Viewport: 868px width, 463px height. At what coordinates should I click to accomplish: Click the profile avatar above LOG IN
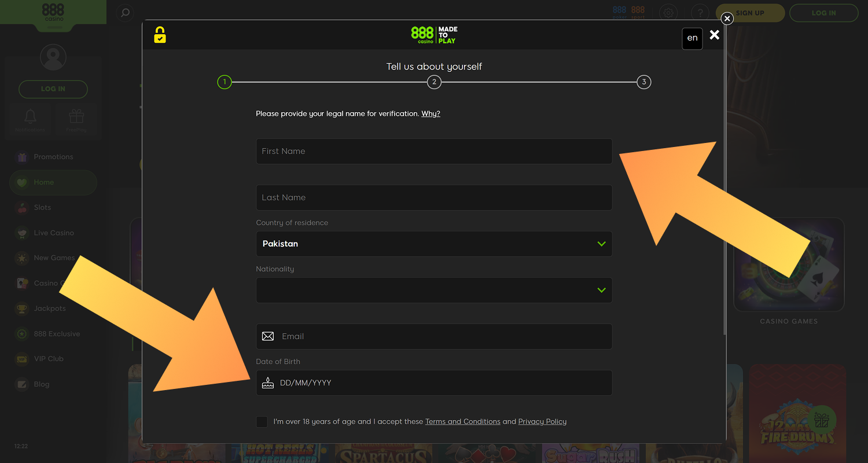click(x=53, y=57)
